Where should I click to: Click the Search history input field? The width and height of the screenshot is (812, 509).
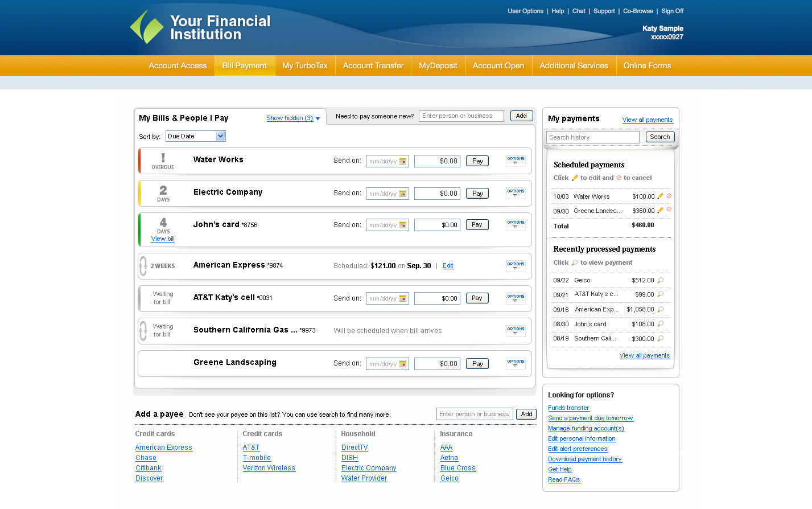pyautogui.click(x=592, y=137)
